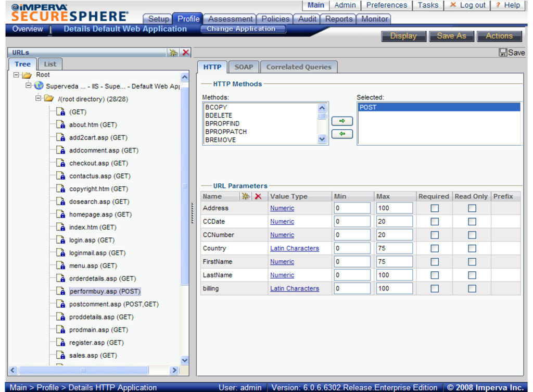Click the URL tree vertical scrollbar thumb
Viewport: 533px width, 392px height.
(185, 186)
